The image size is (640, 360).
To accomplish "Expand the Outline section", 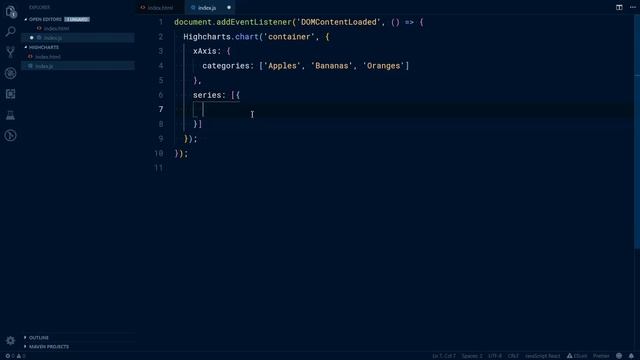I will tap(38, 338).
